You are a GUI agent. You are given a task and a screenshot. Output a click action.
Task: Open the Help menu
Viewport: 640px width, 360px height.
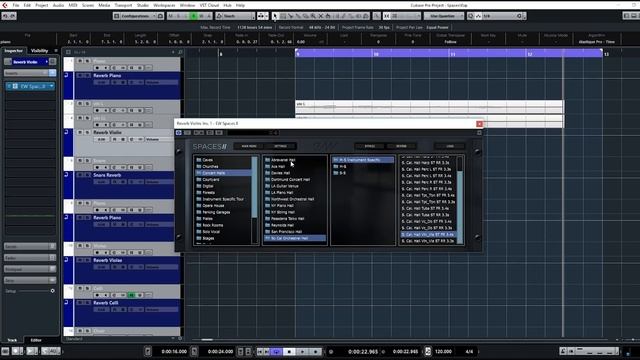pos(240,5)
